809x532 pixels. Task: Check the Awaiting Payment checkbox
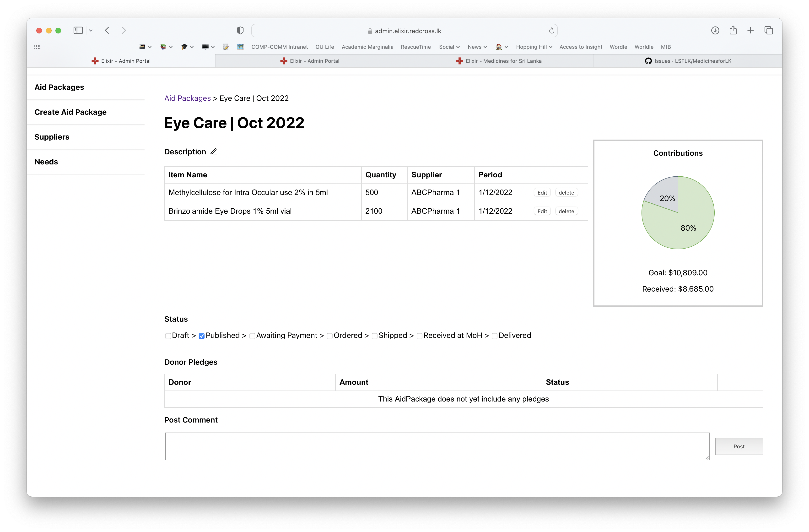coord(252,336)
